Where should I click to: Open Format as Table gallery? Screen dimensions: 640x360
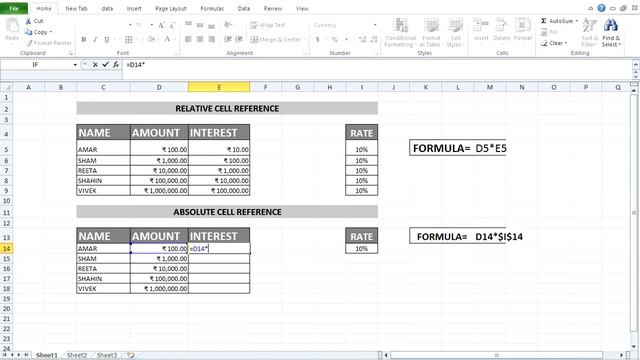pos(430,33)
